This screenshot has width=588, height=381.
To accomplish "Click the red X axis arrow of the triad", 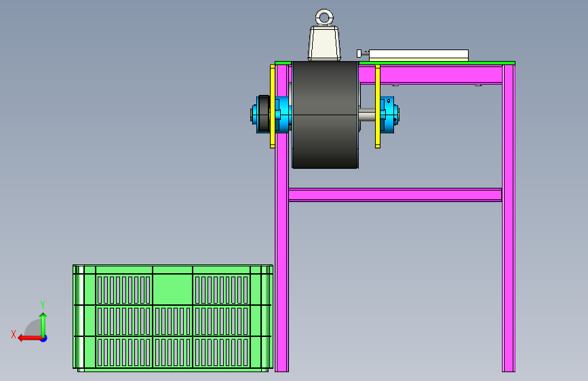I will 29,338.
